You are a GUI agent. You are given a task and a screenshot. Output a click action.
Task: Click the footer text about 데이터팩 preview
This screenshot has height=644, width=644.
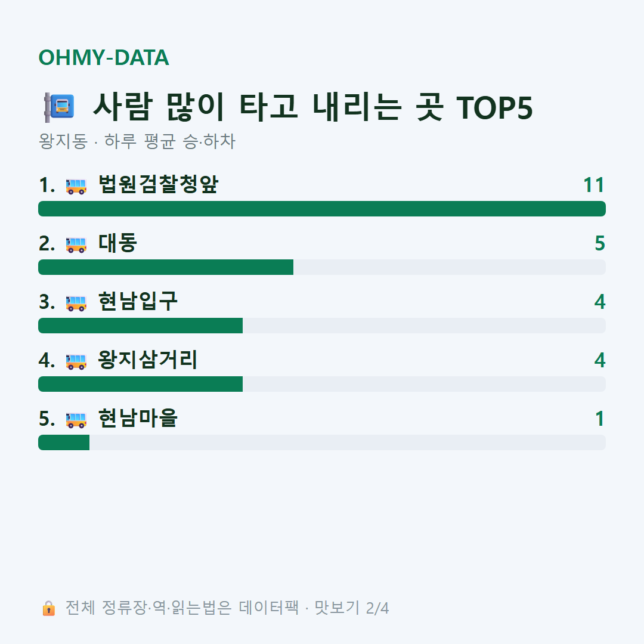[x=227, y=608]
